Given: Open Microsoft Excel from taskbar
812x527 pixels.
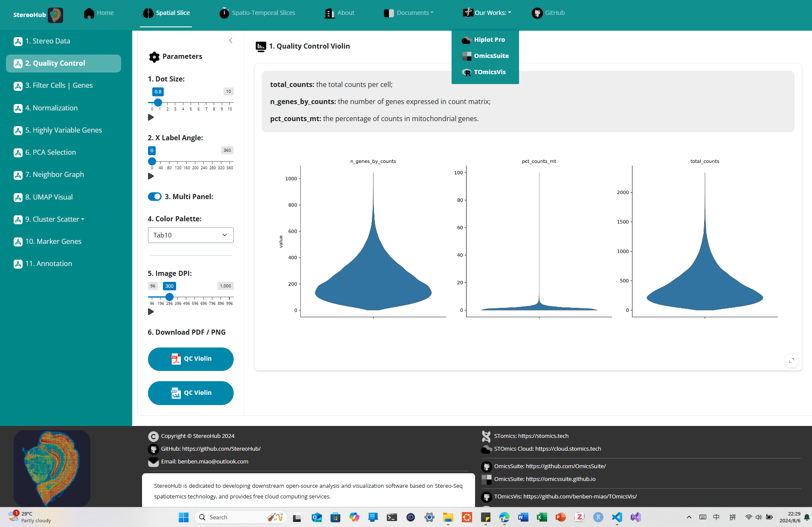Looking at the screenshot, I should tap(542, 517).
